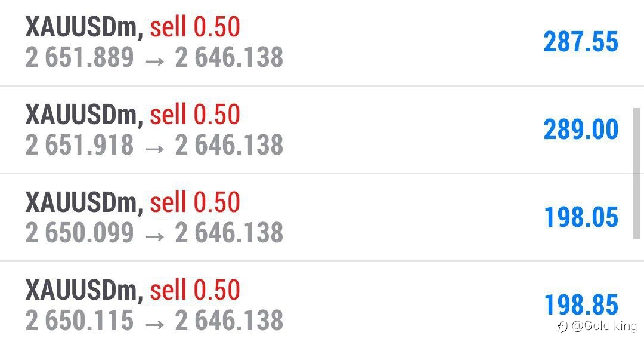Select the trade with 198.85 profit
This screenshot has width=644, height=348.
(x=322, y=305)
